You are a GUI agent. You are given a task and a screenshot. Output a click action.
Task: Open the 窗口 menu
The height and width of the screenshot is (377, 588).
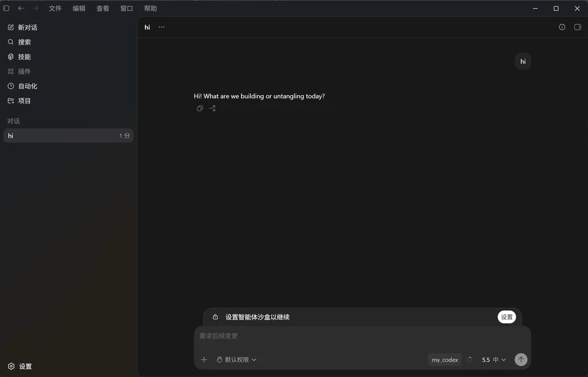(127, 8)
